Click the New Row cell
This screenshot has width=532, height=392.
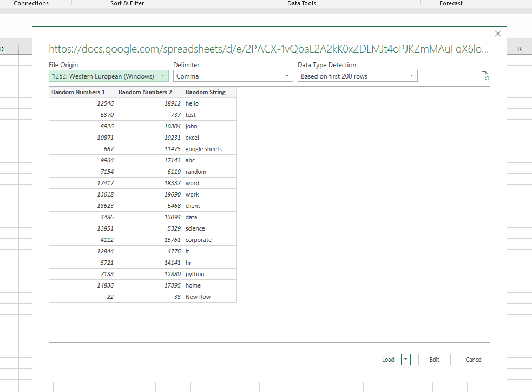197,296
